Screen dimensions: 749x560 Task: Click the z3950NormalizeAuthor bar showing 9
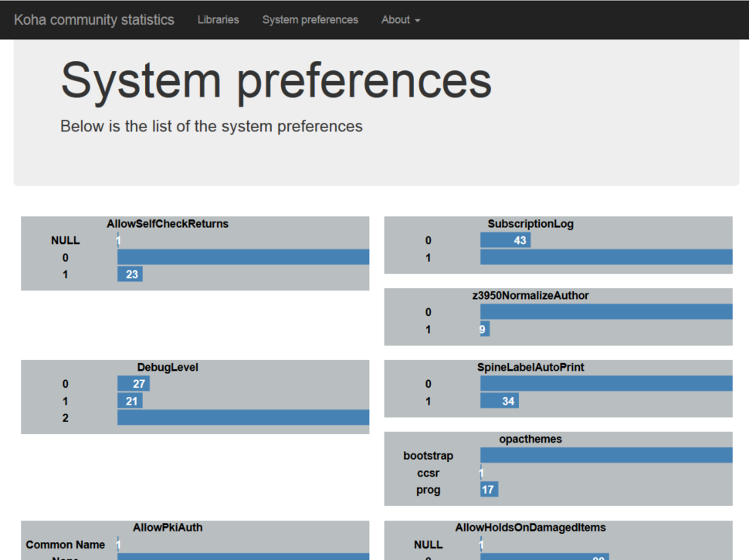(485, 329)
